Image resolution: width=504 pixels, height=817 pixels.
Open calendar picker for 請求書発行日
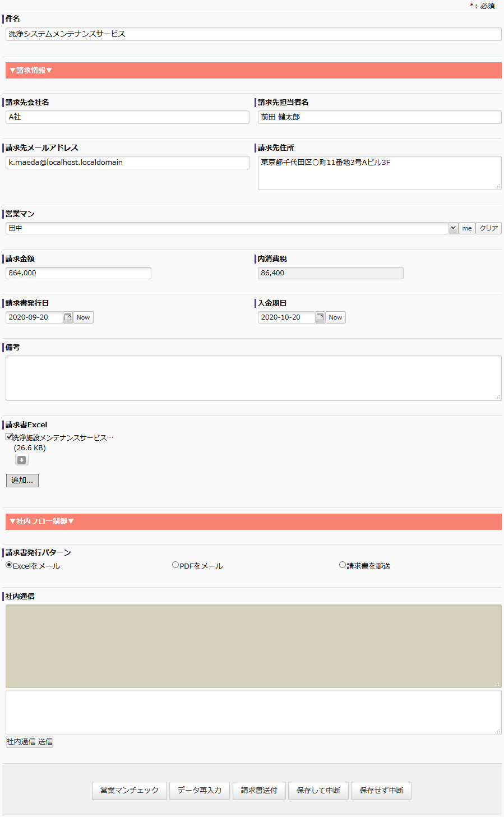pyautogui.click(x=68, y=317)
